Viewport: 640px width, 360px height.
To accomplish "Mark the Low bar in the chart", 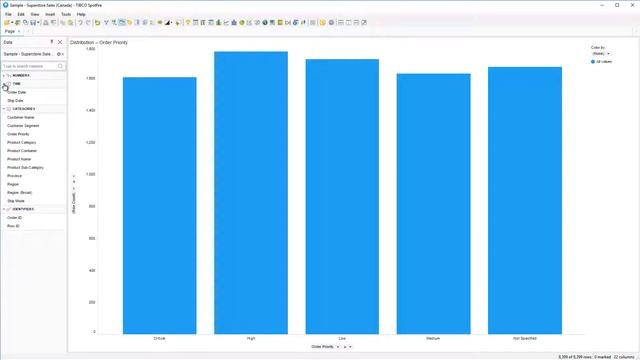I will pyautogui.click(x=342, y=196).
